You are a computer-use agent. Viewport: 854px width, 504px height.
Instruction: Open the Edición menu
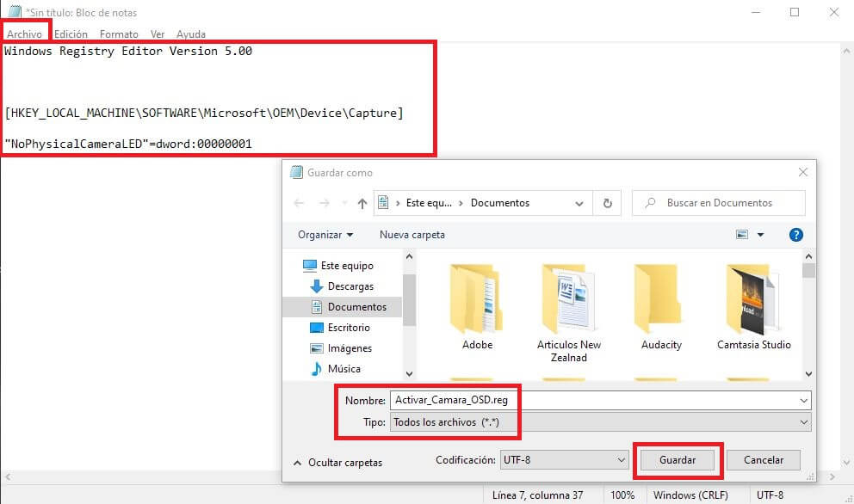(x=71, y=34)
